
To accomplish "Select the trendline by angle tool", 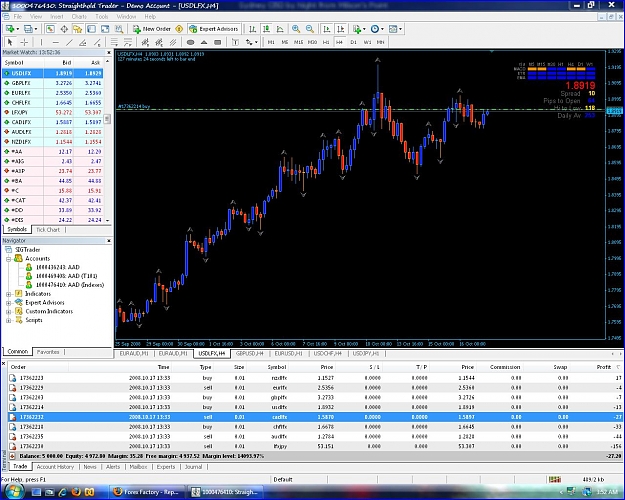I will point(83,42).
